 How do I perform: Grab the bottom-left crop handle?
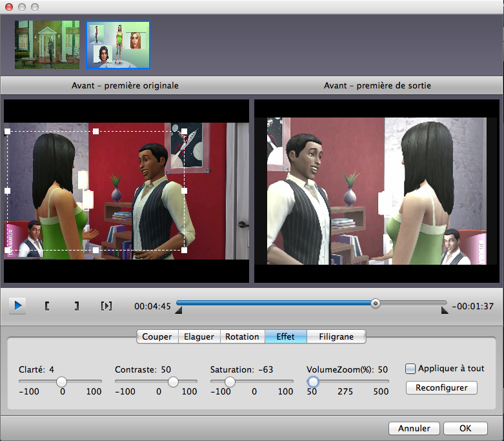coord(7,250)
